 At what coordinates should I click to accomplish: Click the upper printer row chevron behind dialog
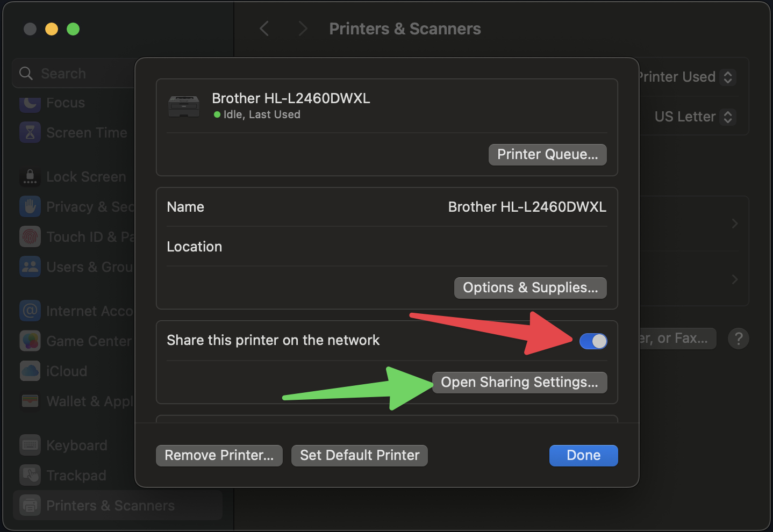point(735,224)
